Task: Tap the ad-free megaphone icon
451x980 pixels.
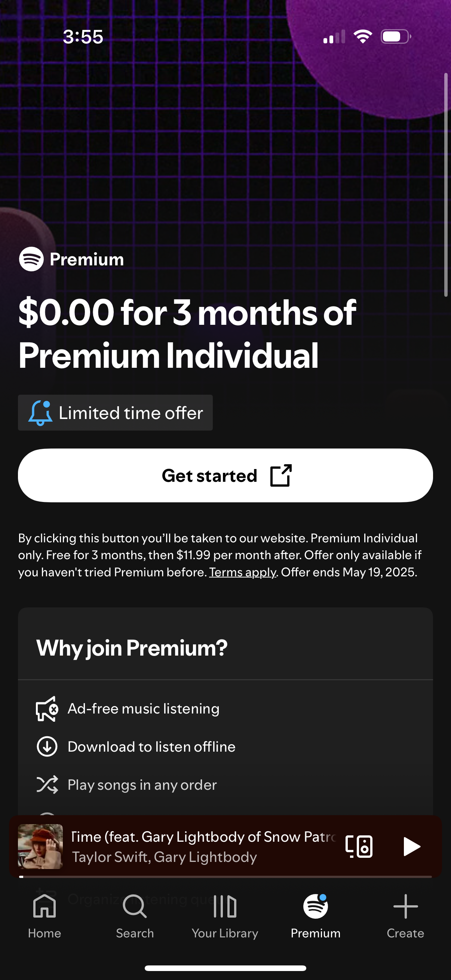Action: point(47,709)
